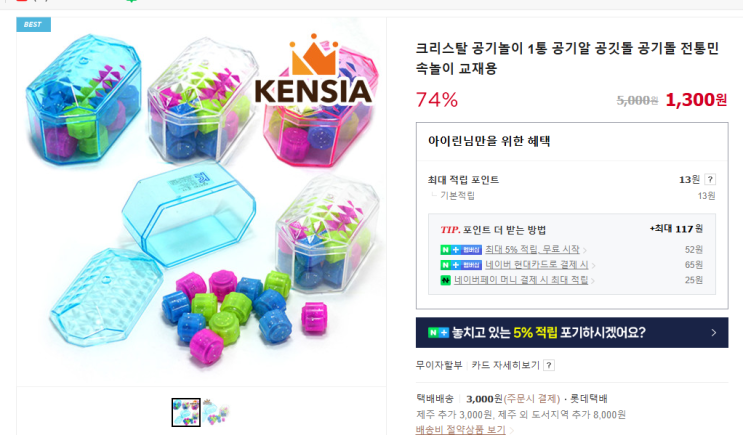Click the KENSIA crown logo on the image
This screenshot has width=743, height=435.
pyautogui.click(x=313, y=69)
